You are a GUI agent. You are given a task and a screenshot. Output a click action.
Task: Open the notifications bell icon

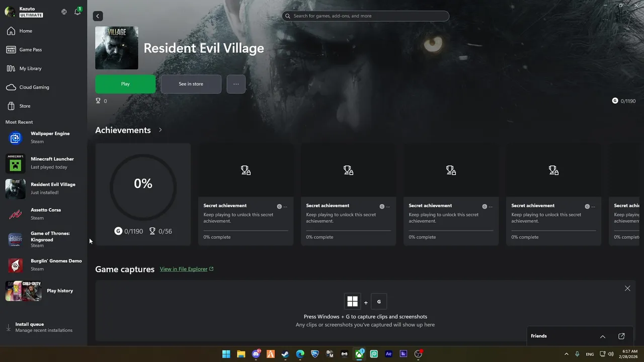pos(77,12)
